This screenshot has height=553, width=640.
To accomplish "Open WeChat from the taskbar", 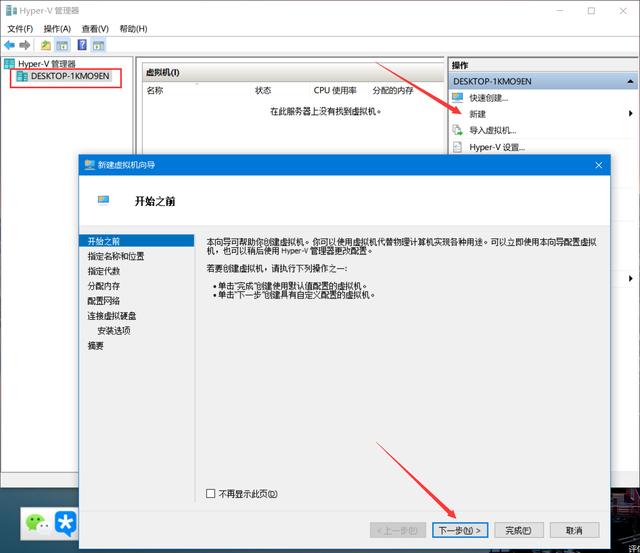I will click(x=37, y=522).
